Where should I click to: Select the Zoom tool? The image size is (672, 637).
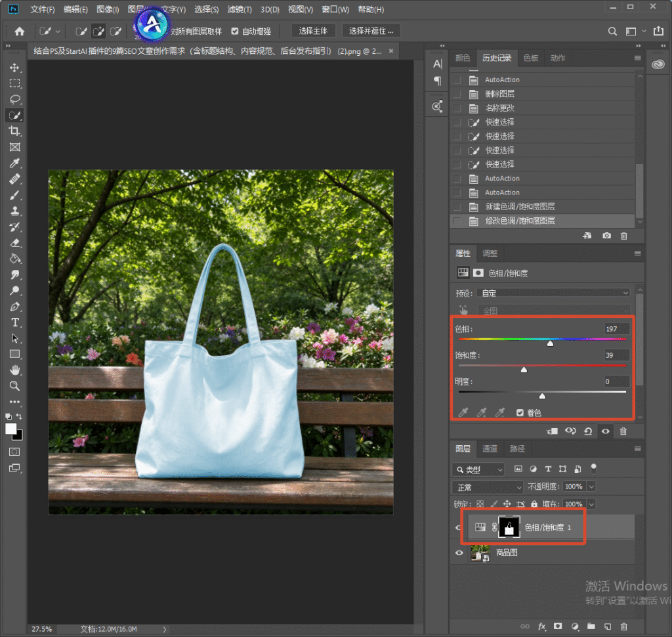pos(14,385)
